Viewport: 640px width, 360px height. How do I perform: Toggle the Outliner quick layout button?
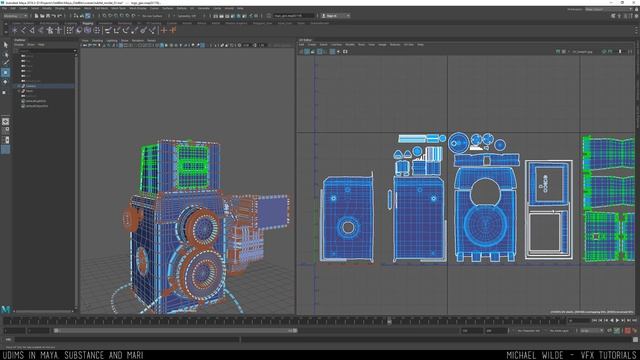tap(5, 149)
